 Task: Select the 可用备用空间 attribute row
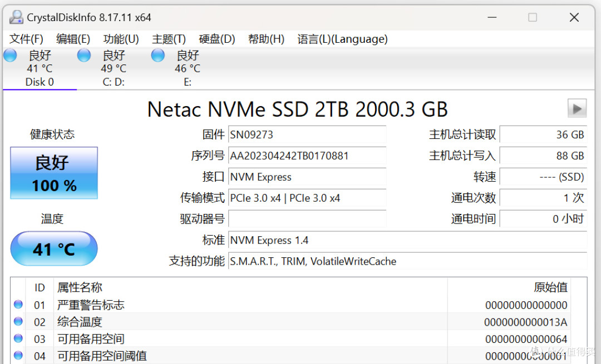click(x=291, y=339)
